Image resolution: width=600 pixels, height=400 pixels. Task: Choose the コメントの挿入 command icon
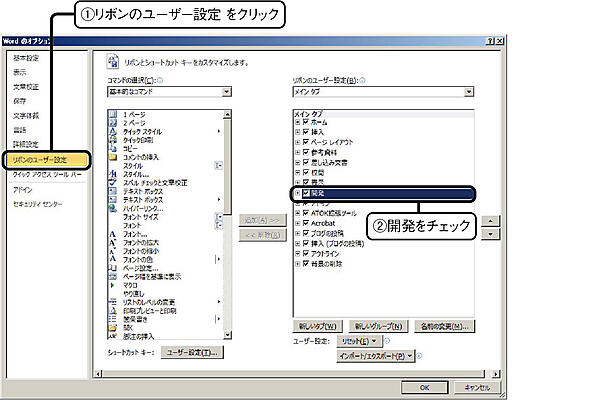(114, 157)
